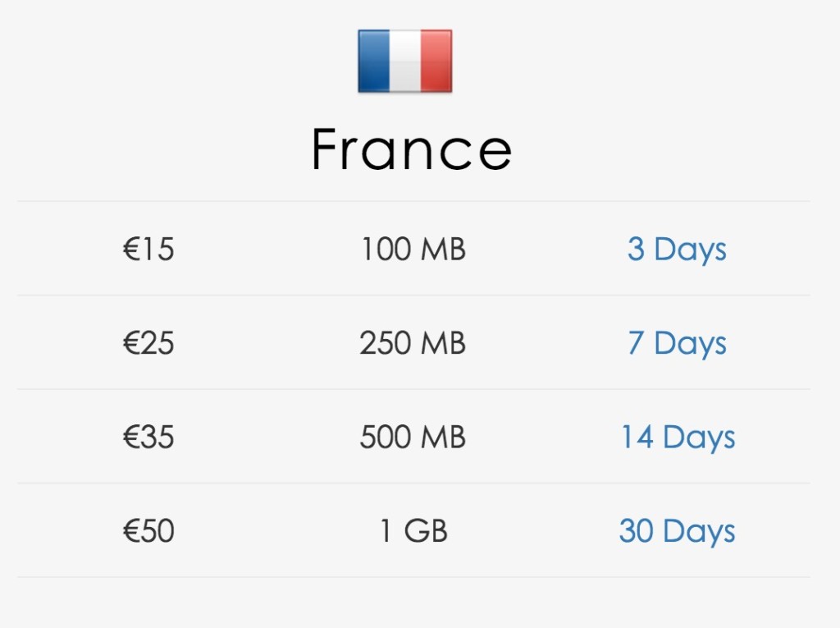Click the letter F in France
Viewport: 840px width, 628px height.
click(327, 149)
